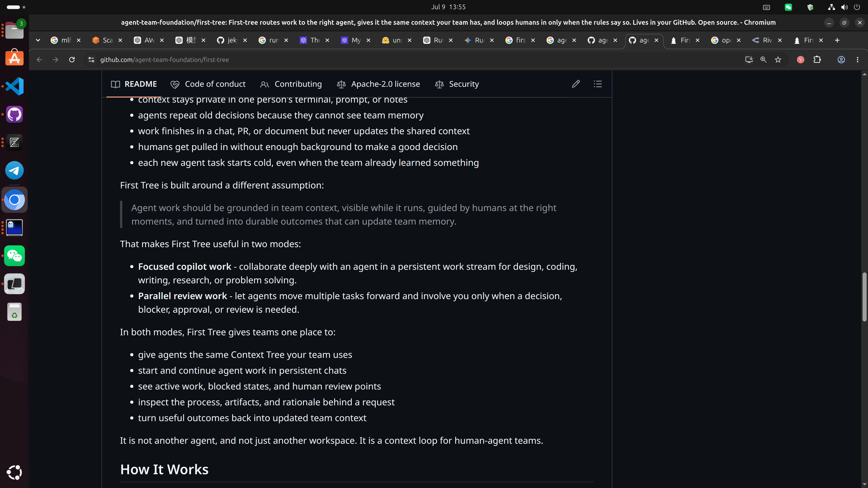Open the system volume indicator menu
This screenshot has height=488, width=868.
pyautogui.click(x=844, y=7)
